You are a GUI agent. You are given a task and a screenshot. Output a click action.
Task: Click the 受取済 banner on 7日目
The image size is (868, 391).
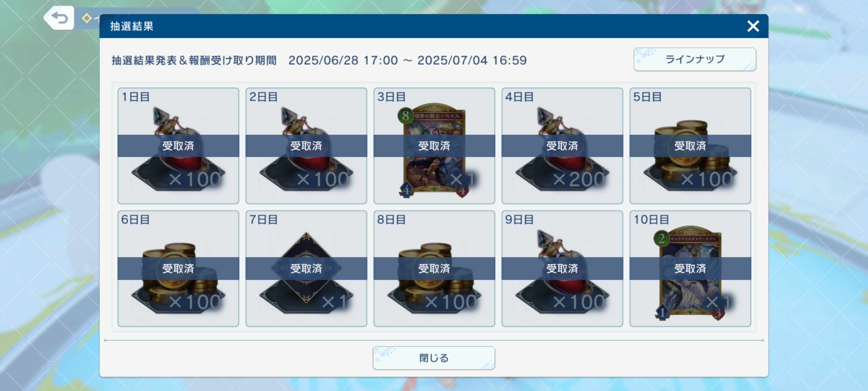click(306, 269)
